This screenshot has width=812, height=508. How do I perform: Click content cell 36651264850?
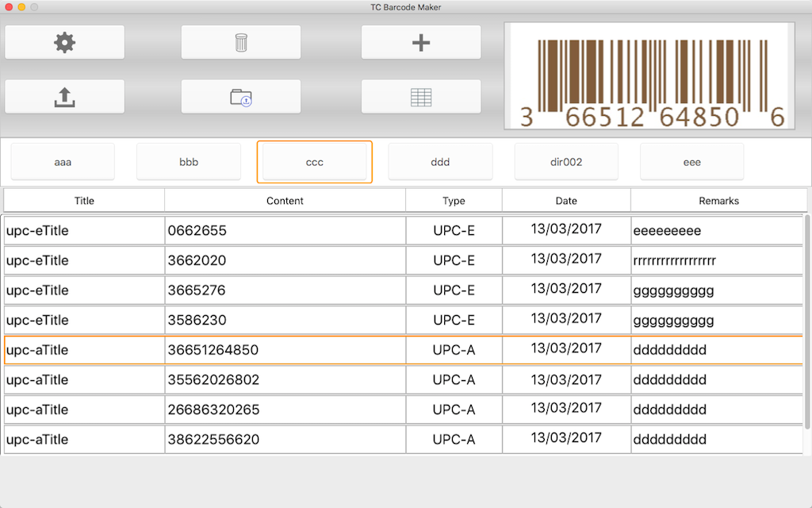click(x=285, y=350)
